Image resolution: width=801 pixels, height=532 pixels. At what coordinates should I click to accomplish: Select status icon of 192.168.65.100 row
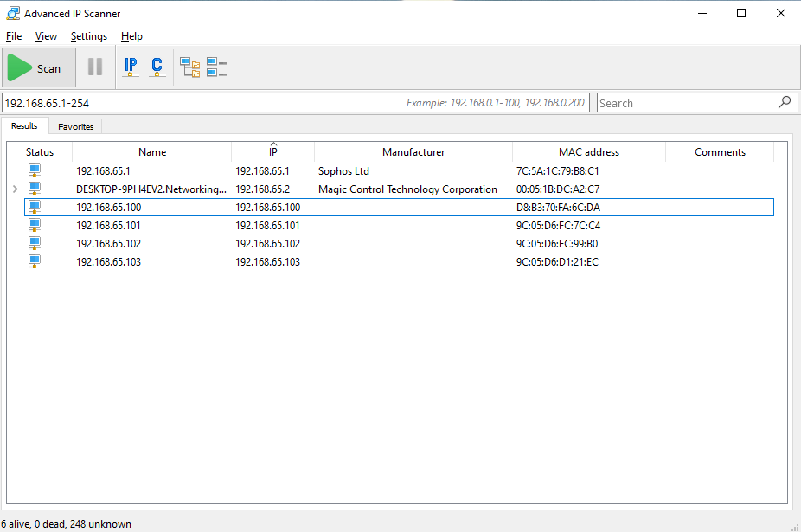coord(35,207)
